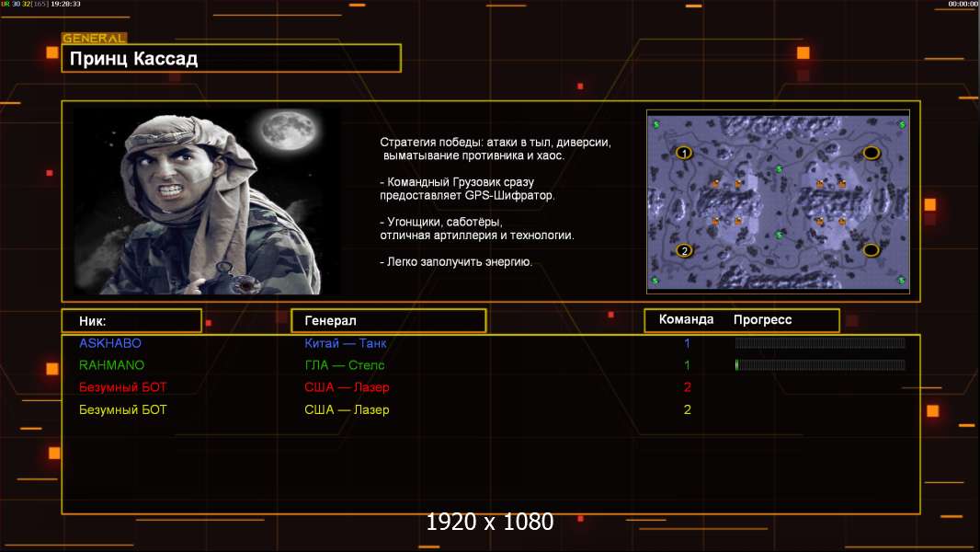The height and width of the screenshot is (552, 980).
Task: Click 'Легко заполучить энергию.' line
Action: pos(456,262)
